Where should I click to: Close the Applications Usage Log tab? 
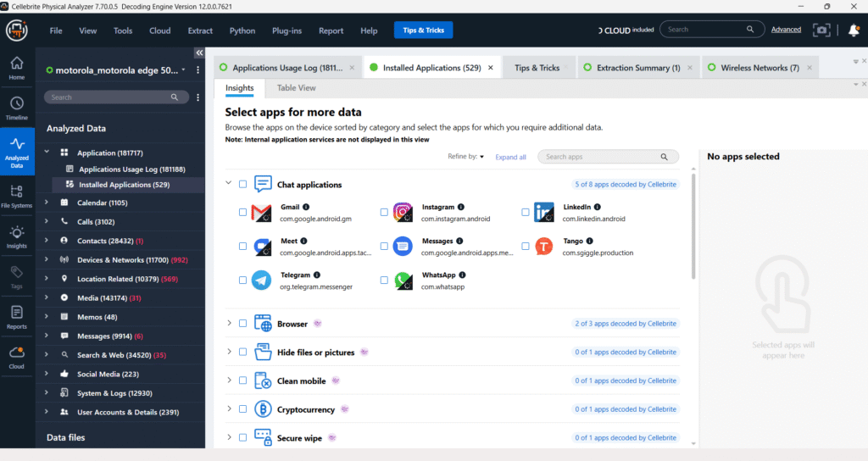352,68
